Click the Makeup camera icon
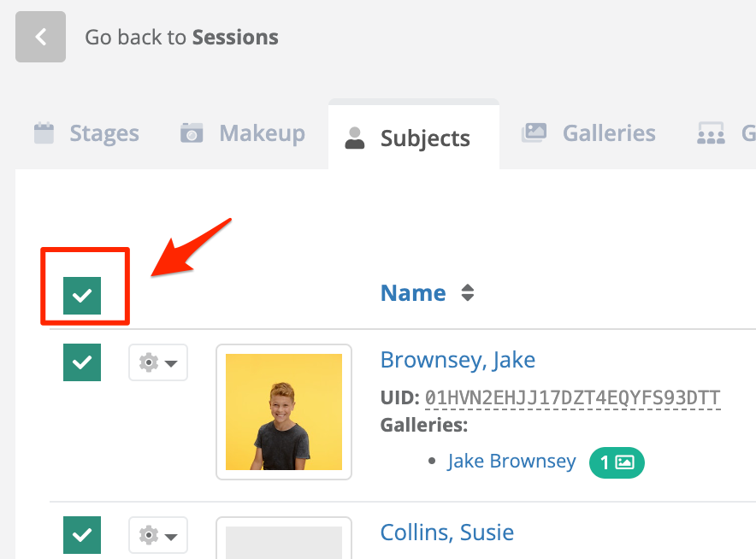The height and width of the screenshot is (559, 756). coord(192,133)
